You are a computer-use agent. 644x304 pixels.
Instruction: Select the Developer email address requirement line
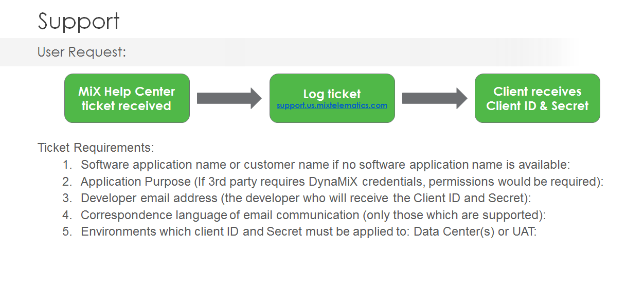pos(306,198)
